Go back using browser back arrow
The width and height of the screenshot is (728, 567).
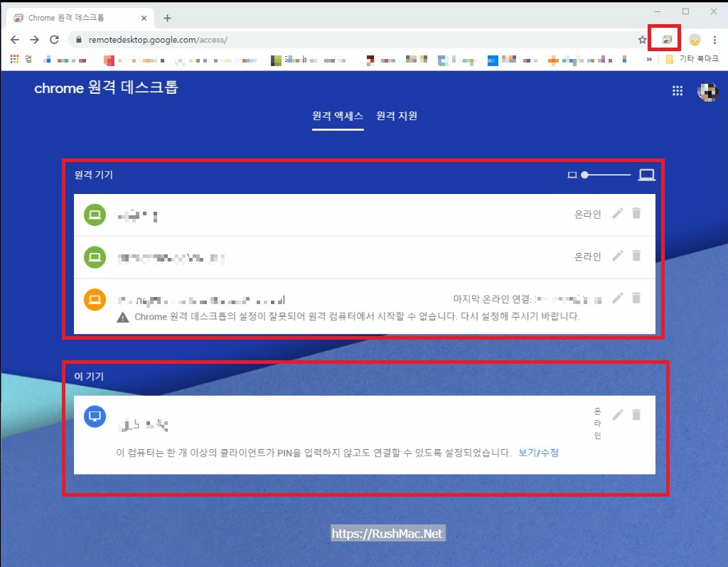pos(15,40)
